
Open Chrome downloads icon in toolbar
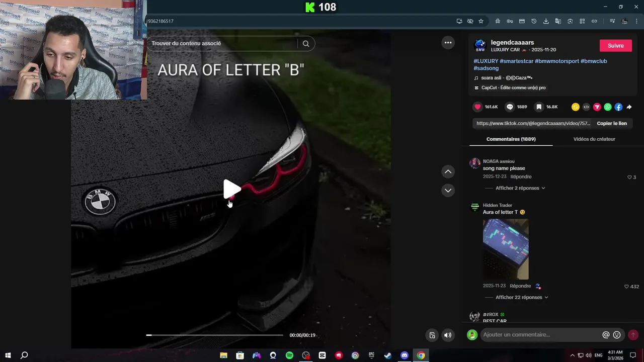point(546,21)
